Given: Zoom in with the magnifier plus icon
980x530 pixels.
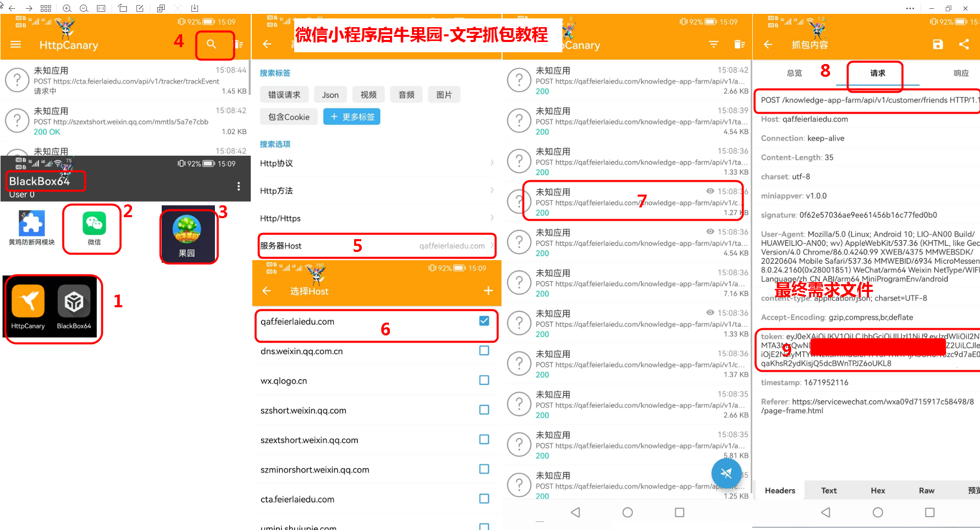Looking at the screenshot, I should [x=67, y=8].
